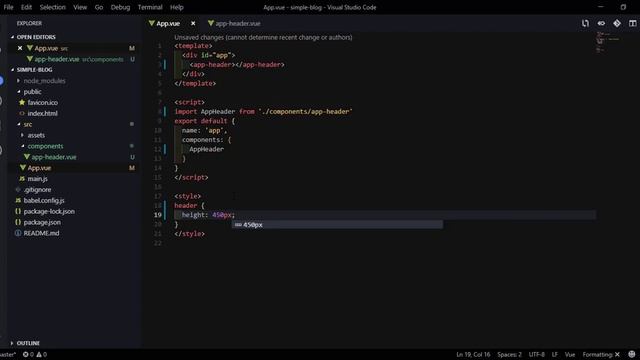Click Vue icon beside app-header.vue in components
This screenshot has height=360, width=640.
(x=27, y=157)
